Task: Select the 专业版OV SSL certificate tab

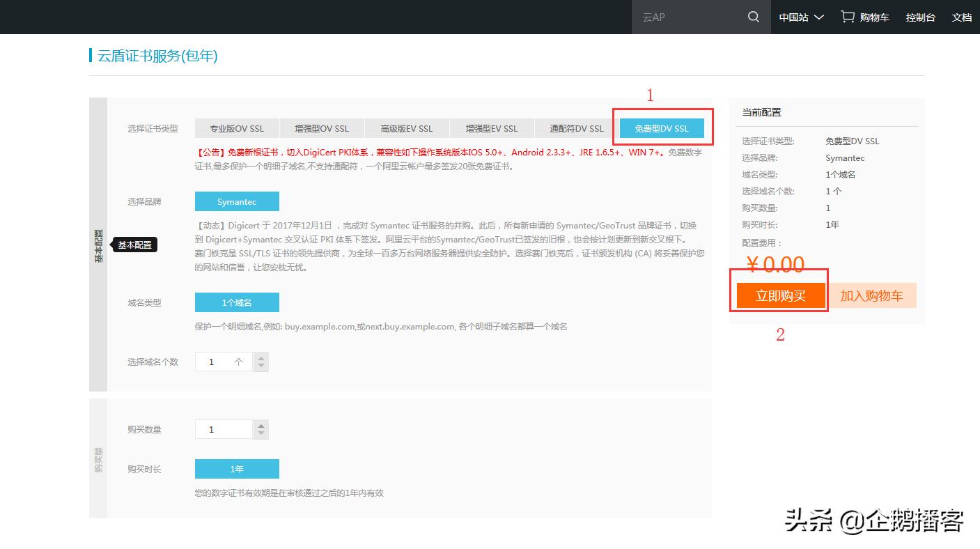Action: coord(237,128)
